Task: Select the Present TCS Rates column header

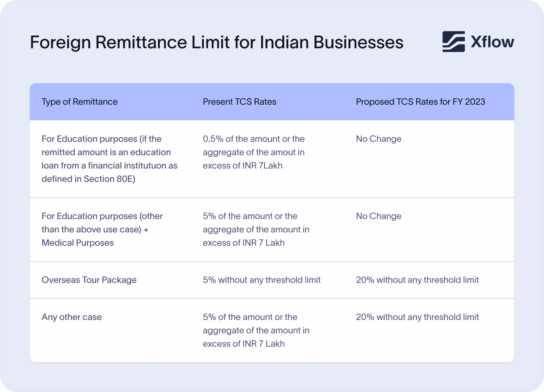Action: [239, 102]
